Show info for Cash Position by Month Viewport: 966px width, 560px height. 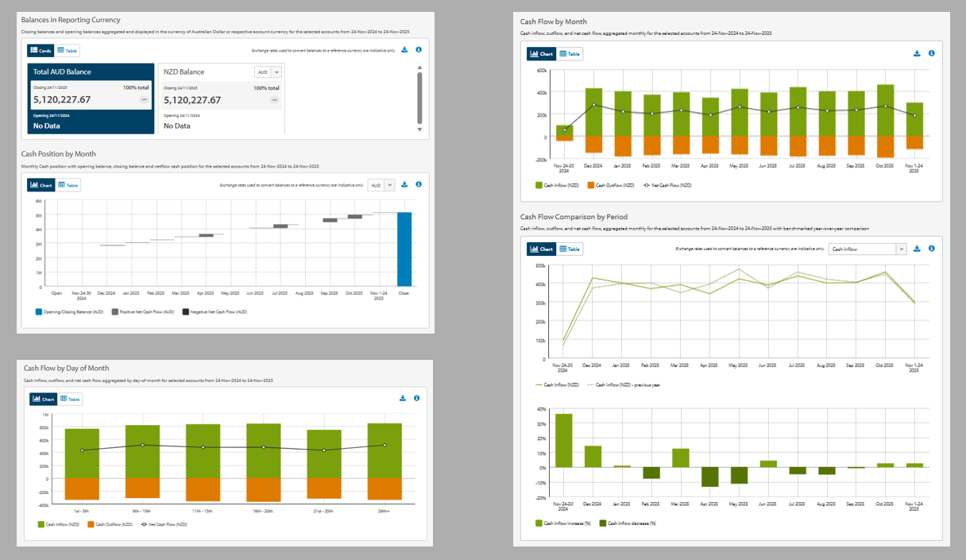[x=419, y=184]
